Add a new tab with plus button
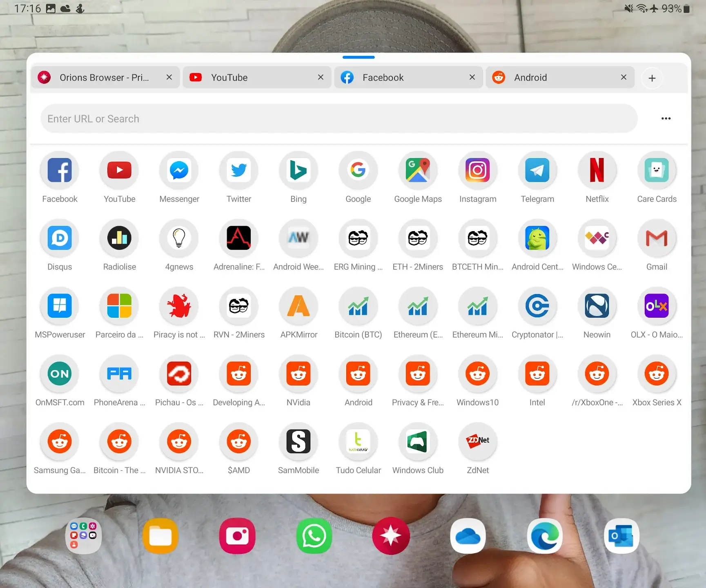The image size is (706, 588). [652, 78]
